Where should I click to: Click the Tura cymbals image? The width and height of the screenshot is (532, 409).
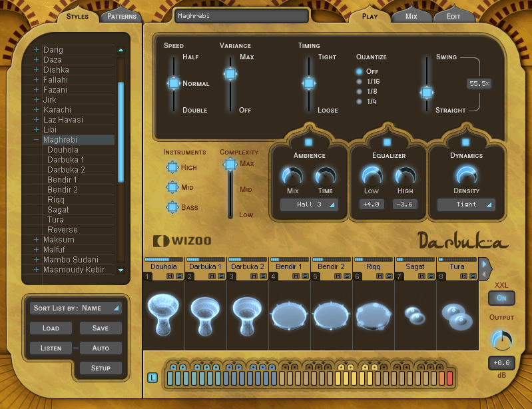pos(457,317)
